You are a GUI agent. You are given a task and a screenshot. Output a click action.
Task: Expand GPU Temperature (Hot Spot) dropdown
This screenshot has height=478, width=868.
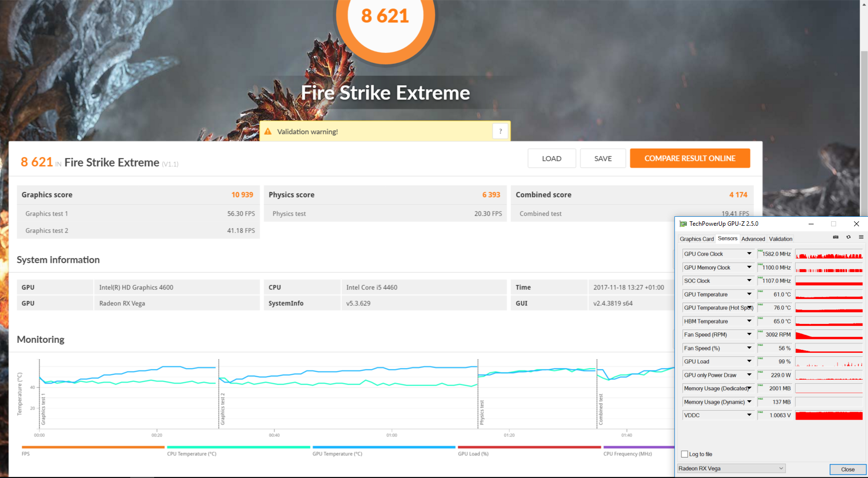click(x=749, y=308)
